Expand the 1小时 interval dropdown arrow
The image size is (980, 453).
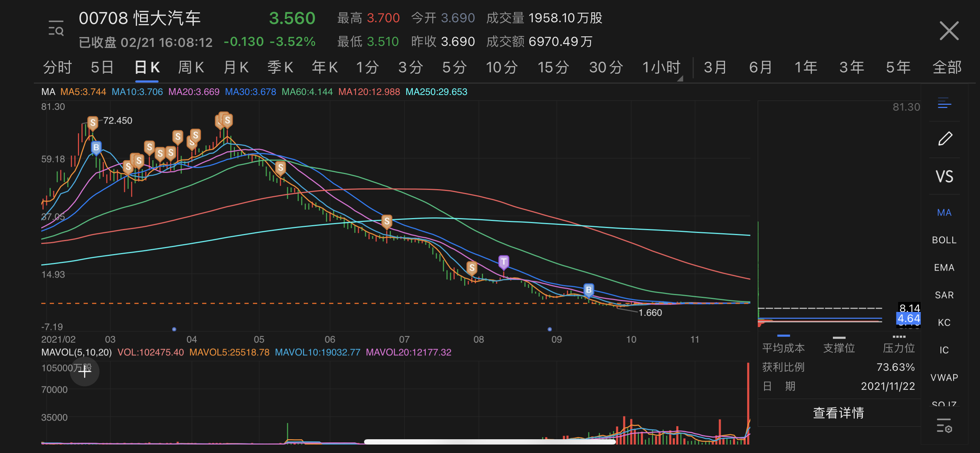pyautogui.click(x=680, y=78)
